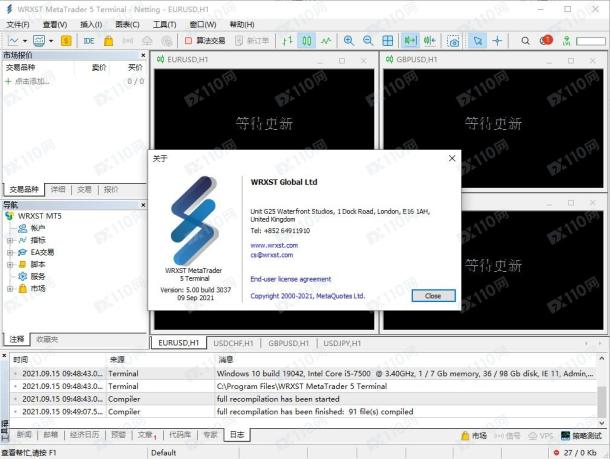Image resolution: width=610 pixels, height=459 pixels.
Task: Open the 文件(F) menu
Action: pos(18,25)
